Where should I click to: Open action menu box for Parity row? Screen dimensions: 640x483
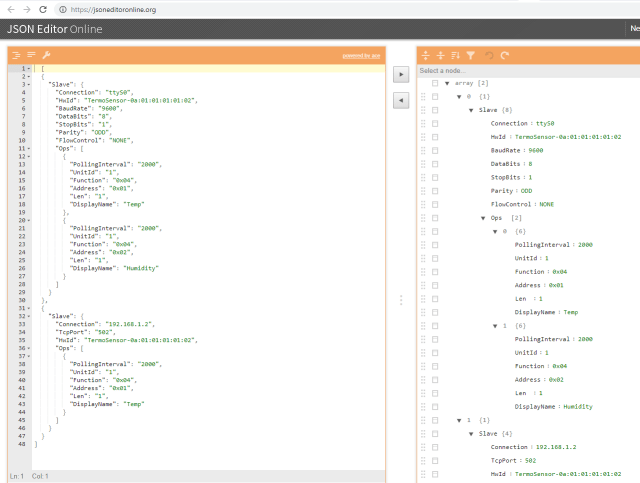pyautogui.click(x=435, y=191)
